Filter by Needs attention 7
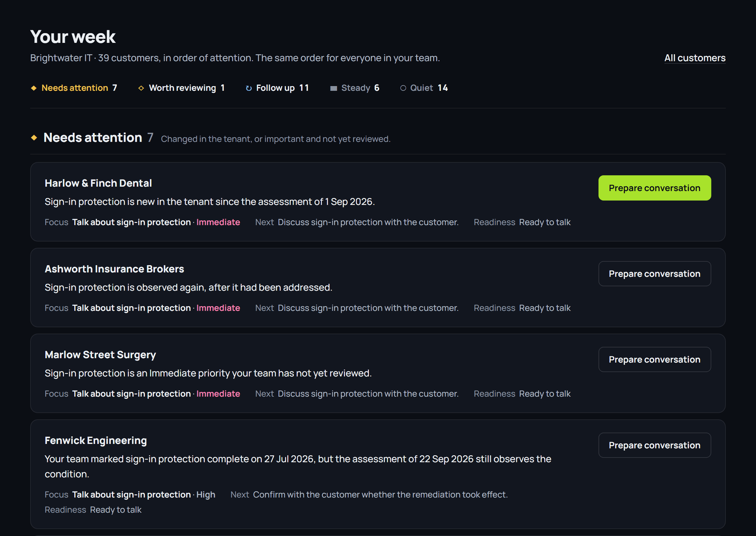This screenshot has width=756, height=536. pyautogui.click(x=74, y=88)
